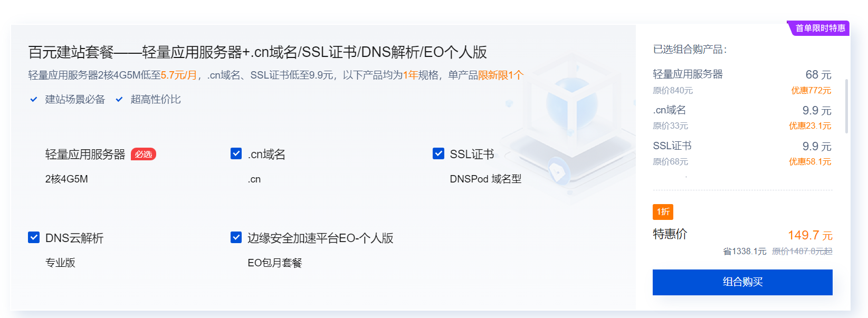Uncheck the .cn域名 checkbox
868x318 pixels.
236,153
